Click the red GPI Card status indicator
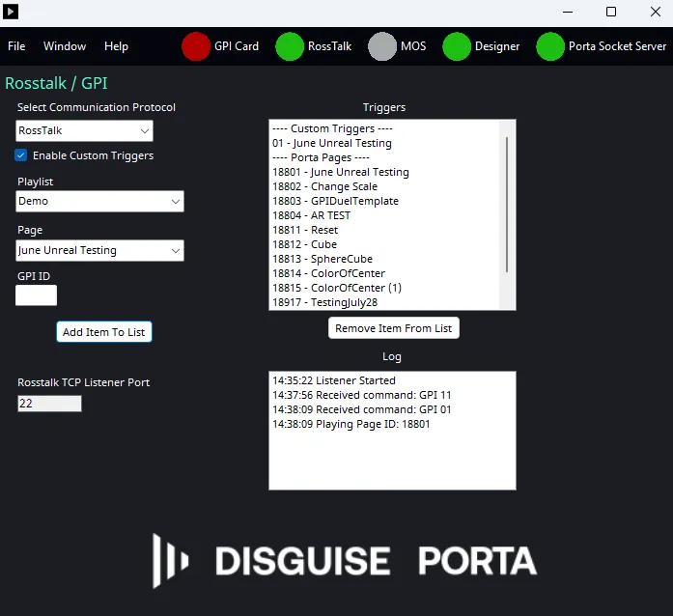This screenshot has height=616, width=673. pos(196,46)
